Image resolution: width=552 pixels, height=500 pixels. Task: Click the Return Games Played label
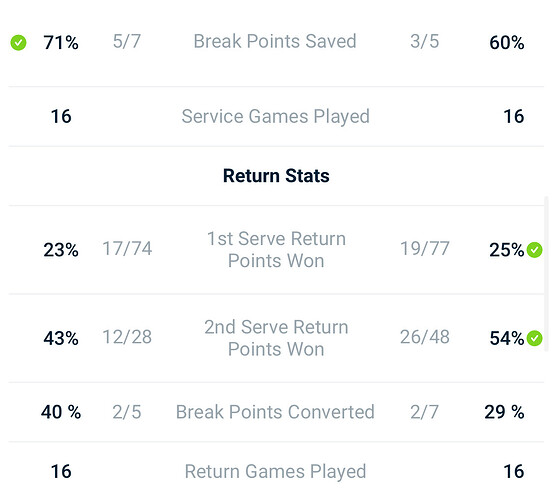click(x=276, y=472)
